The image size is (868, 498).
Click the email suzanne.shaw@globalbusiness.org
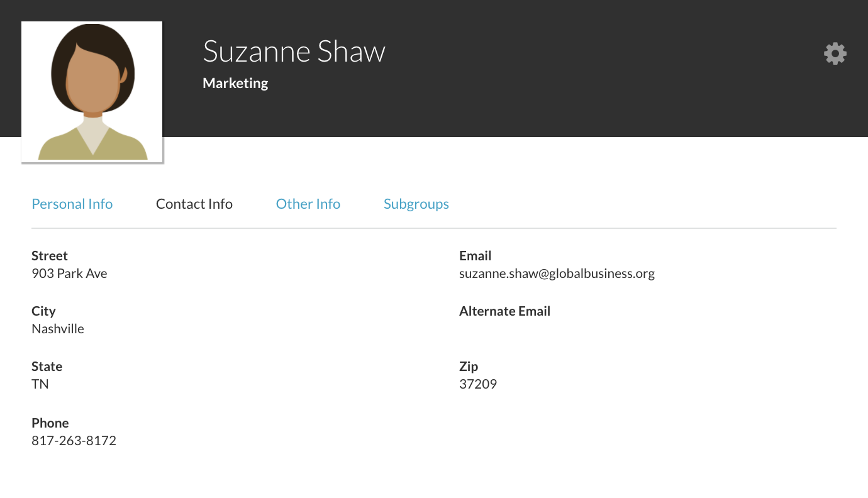click(557, 274)
